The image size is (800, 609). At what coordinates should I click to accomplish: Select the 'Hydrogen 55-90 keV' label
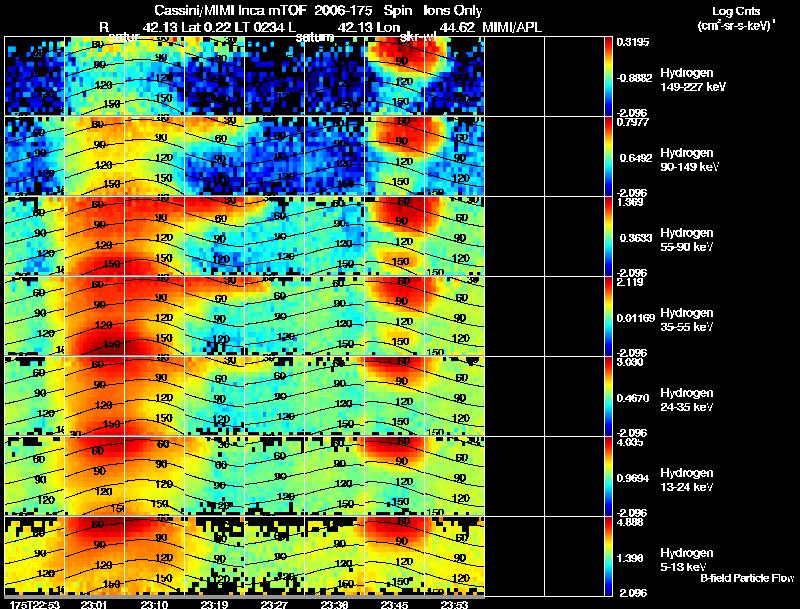[x=687, y=240]
